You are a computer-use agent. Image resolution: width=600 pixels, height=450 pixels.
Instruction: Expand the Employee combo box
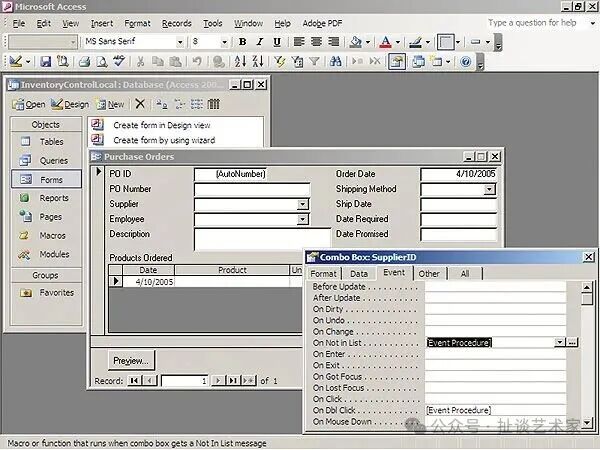coord(302,219)
